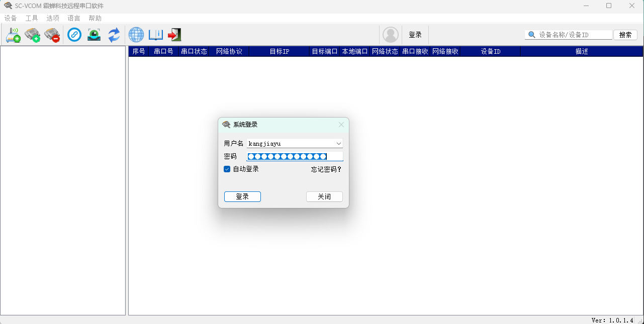
Task: Click the Ver: 1.0.1.4 status text
Action: [612, 320]
